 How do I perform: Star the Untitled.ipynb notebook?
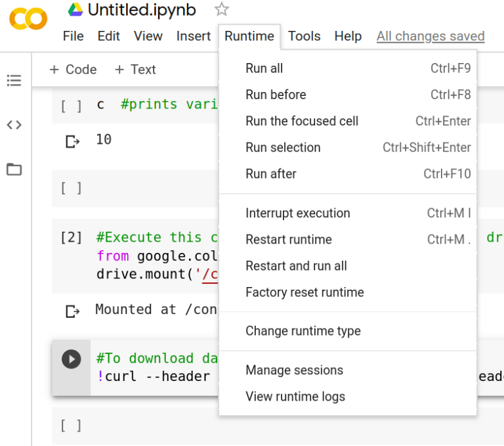pos(221,9)
